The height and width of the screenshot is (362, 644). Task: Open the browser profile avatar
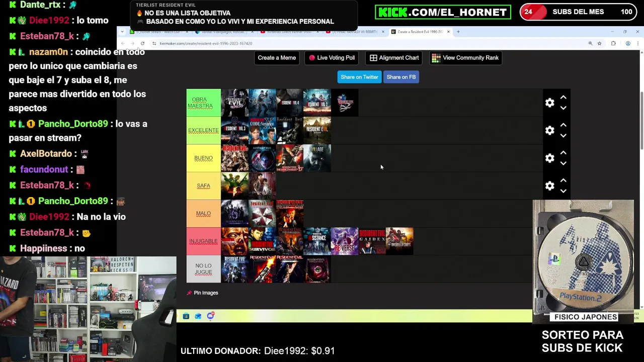click(x=628, y=43)
